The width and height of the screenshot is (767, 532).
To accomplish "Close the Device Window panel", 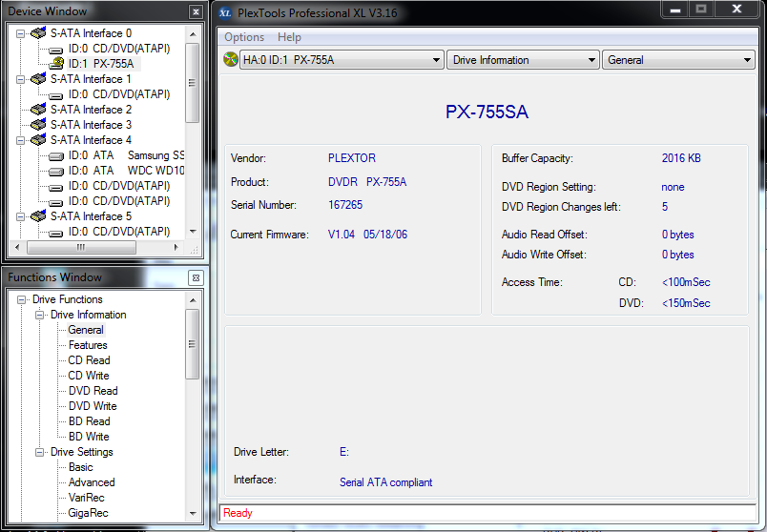I will tap(196, 12).
